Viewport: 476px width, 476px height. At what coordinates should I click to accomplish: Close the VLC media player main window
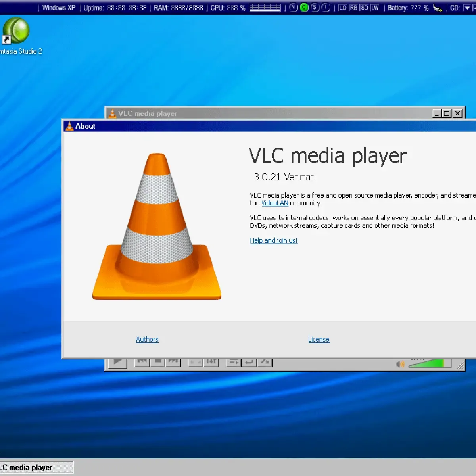click(458, 113)
